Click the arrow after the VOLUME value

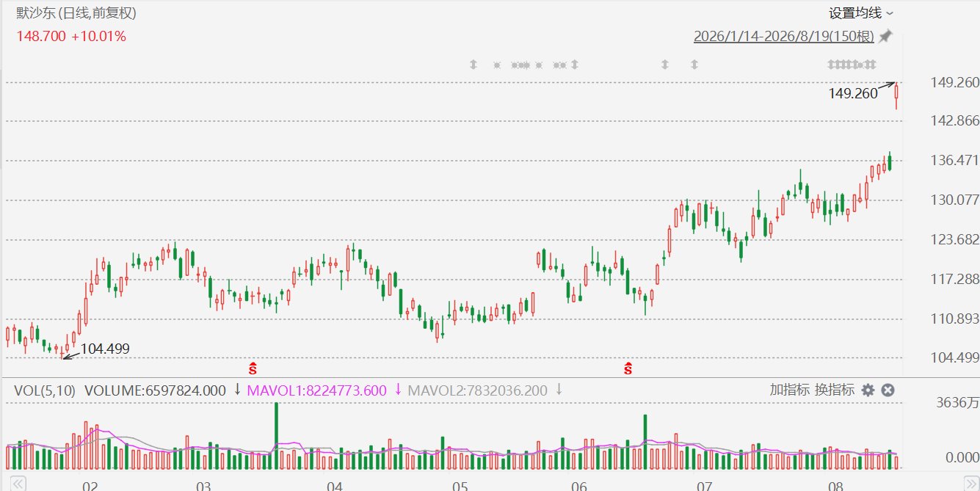tap(237, 390)
